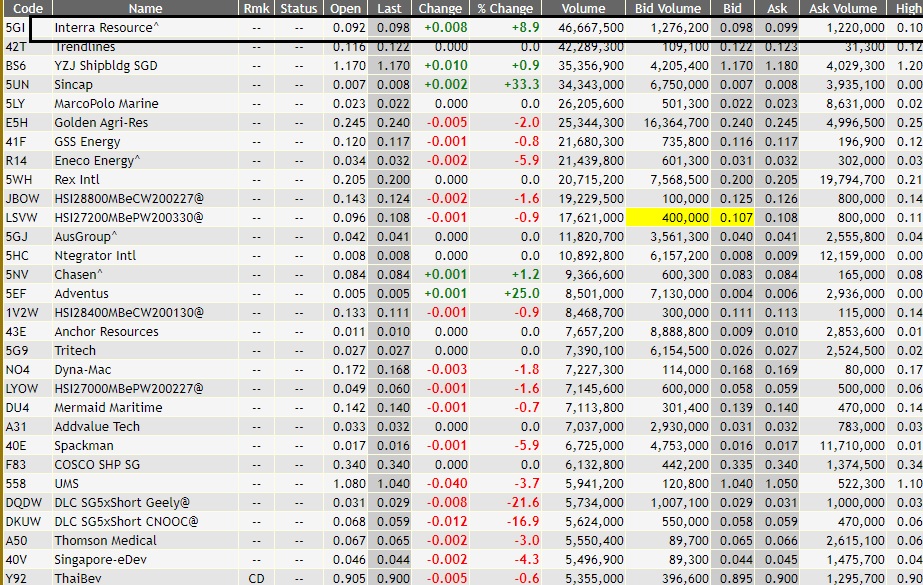Viewport: 923px width, 585px height.
Task: Select ThaiBev stock name
Action: [78, 579]
